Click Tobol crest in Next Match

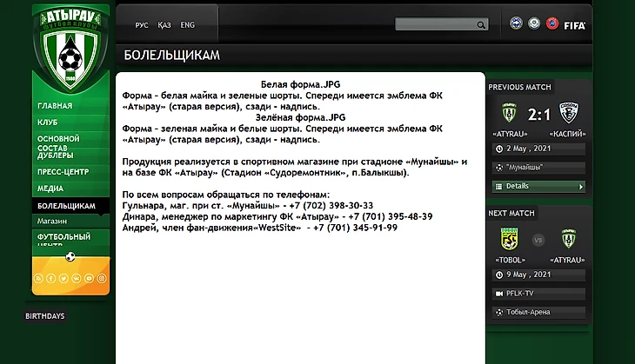coord(509,239)
